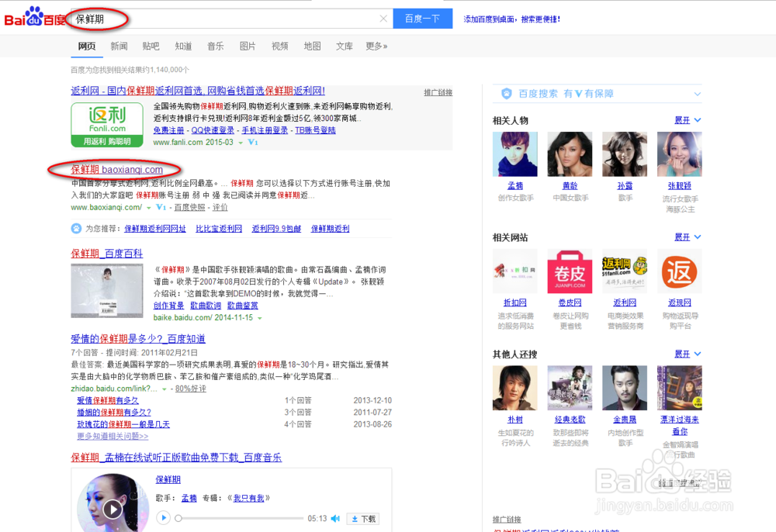This screenshot has width=776, height=532.
Task: Mute the music player volume icon
Action: coord(335,518)
